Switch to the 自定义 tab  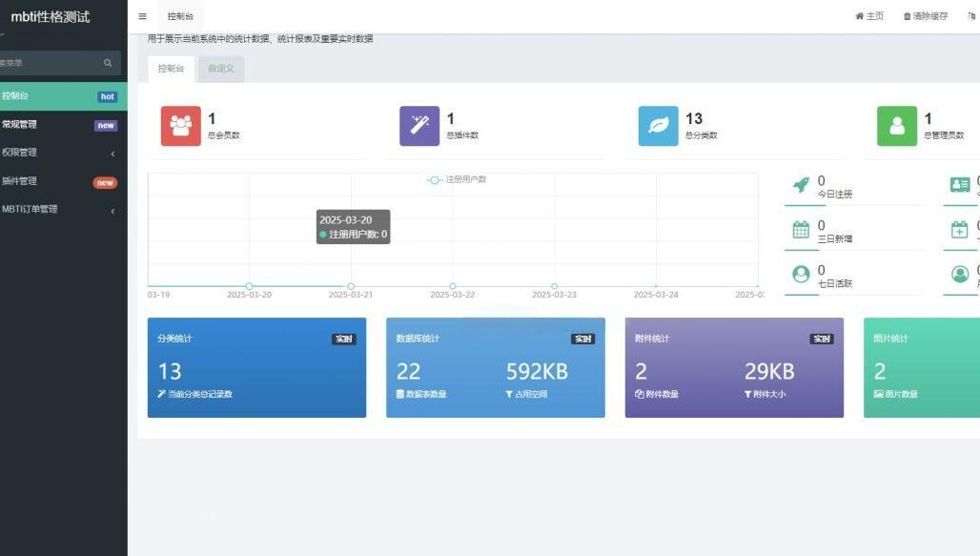click(220, 68)
